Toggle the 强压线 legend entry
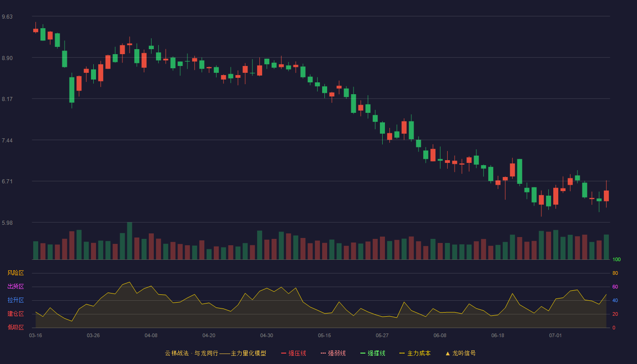 293,353
